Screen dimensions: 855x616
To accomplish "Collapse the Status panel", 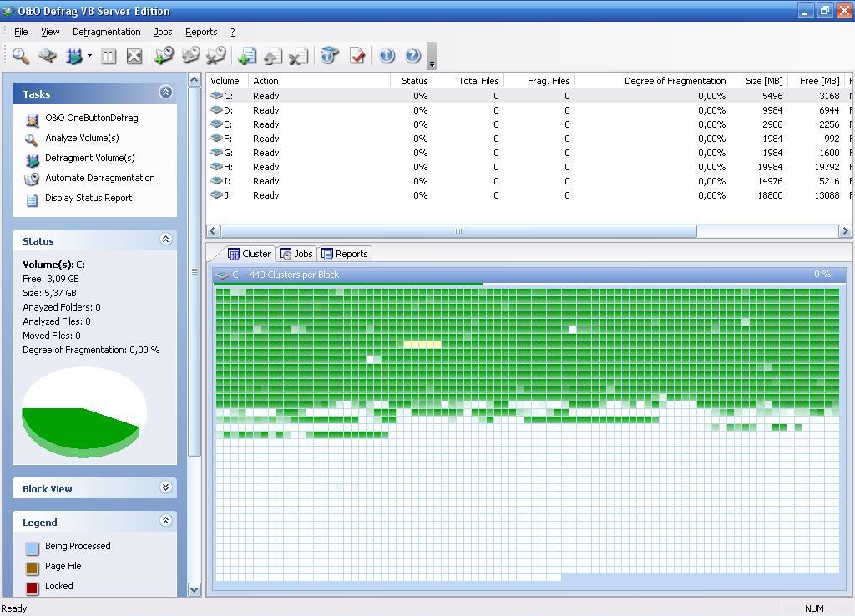I will coord(166,240).
